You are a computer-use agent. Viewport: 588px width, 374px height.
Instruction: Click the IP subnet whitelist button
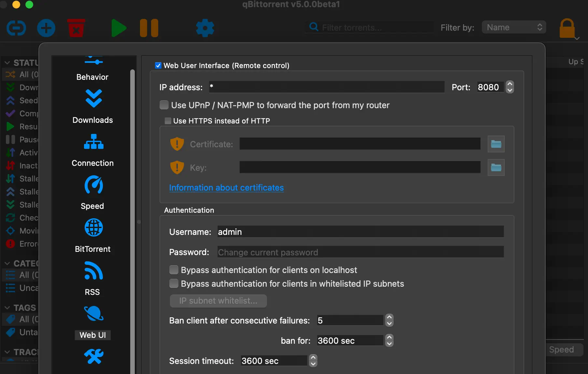tap(218, 301)
